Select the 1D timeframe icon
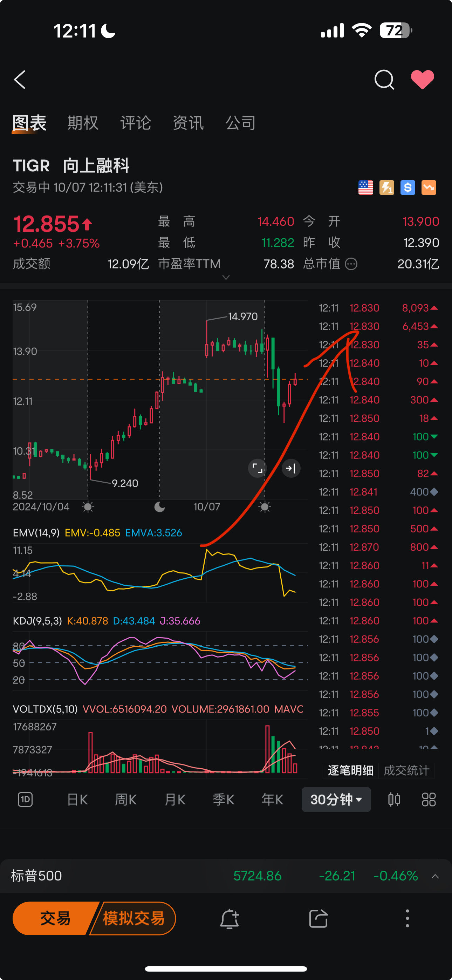Screen dimensions: 452x980 click(26, 799)
